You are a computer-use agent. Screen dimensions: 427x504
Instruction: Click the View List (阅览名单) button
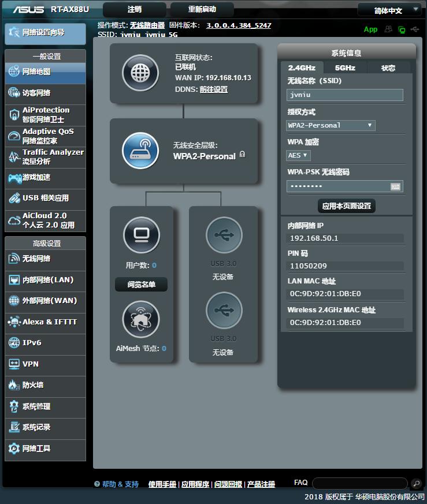pos(141,285)
